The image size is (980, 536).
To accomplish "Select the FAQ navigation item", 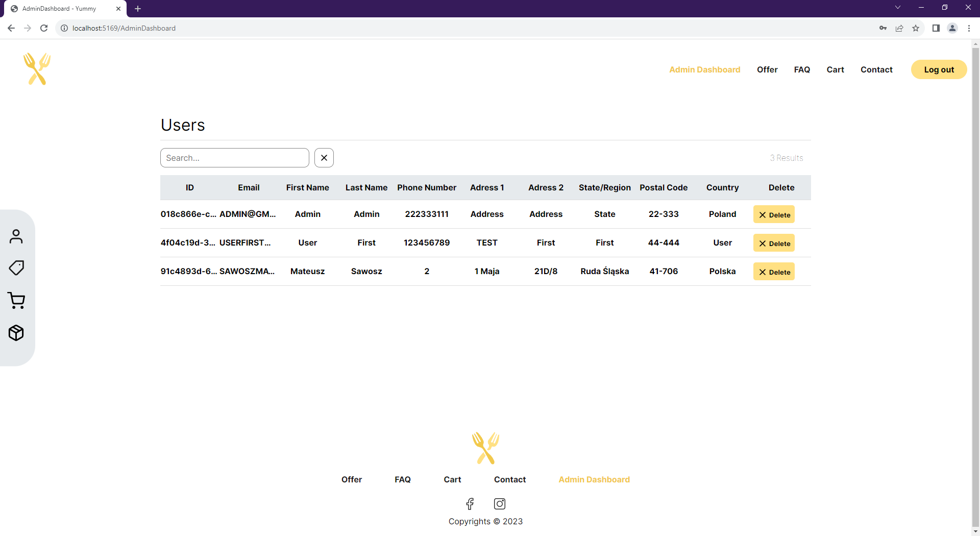I will coord(802,69).
